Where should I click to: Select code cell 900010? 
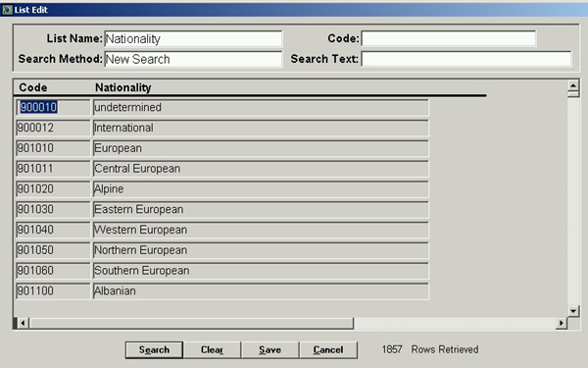[x=53, y=107]
